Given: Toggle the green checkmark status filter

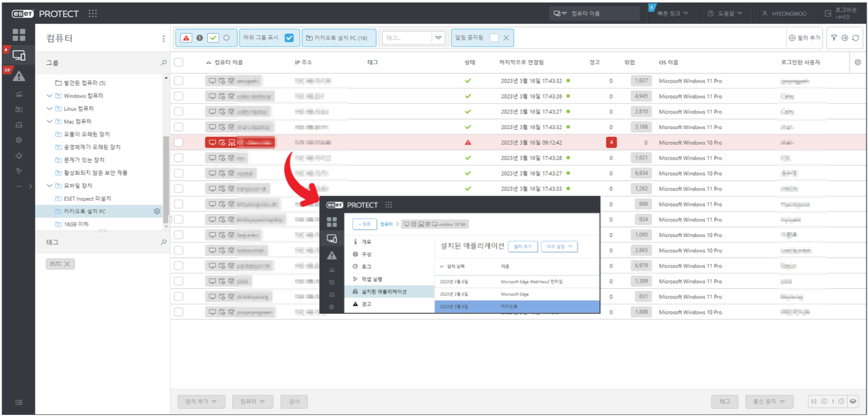Looking at the screenshot, I should tap(213, 38).
